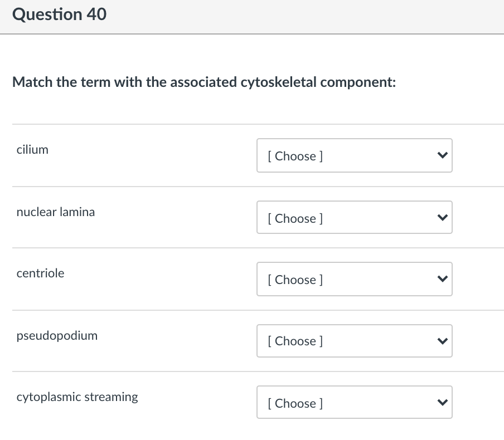Expand the nuclear lamina answer dropdown
The width and height of the screenshot is (504, 440).
pos(354,218)
